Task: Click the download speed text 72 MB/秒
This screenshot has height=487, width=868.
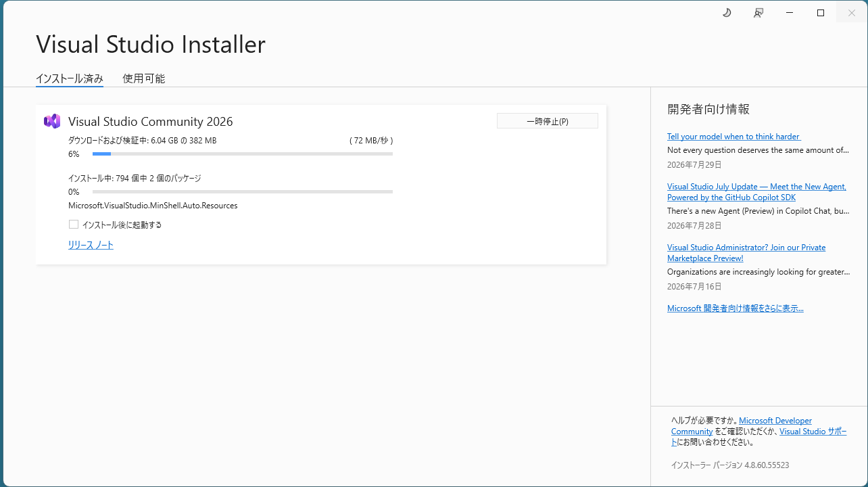Action: [371, 141]
